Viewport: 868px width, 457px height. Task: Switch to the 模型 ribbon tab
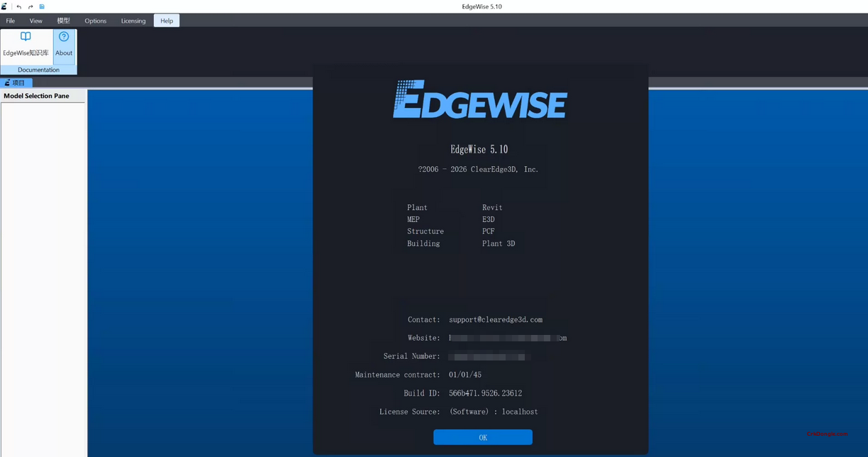63,21
